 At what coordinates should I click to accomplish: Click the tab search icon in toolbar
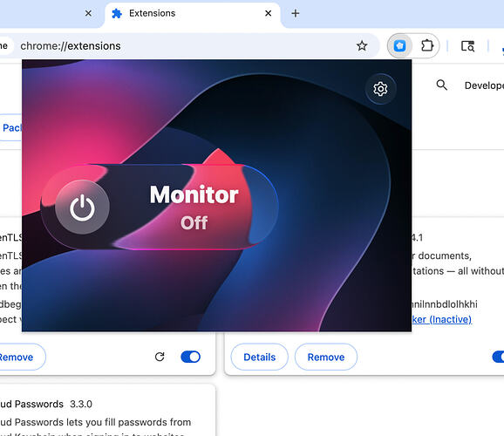click(467, 46)
